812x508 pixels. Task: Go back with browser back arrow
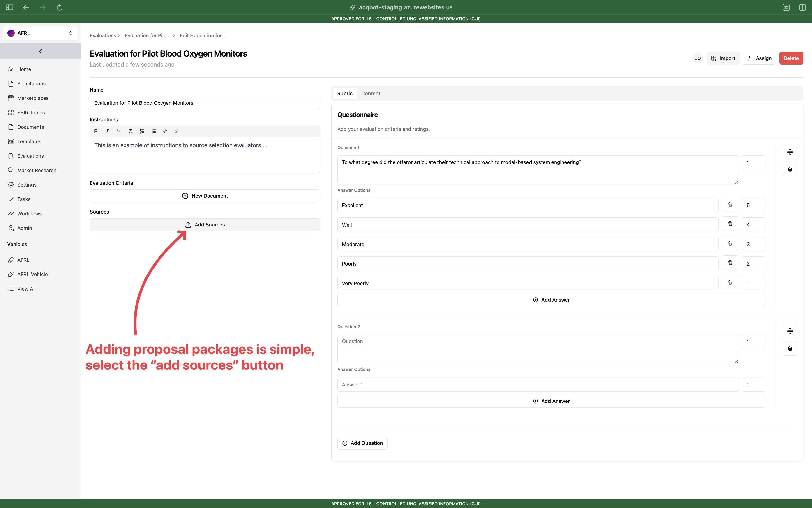click(26, 7)
